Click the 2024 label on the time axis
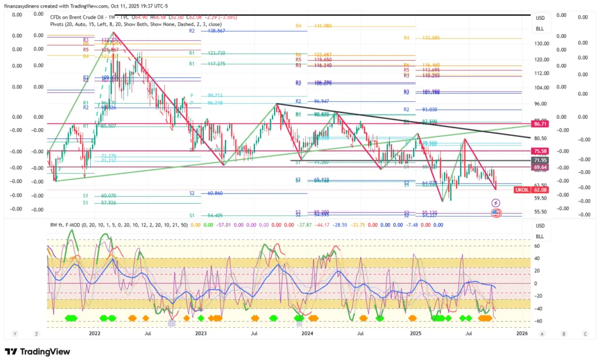 pyautogui.click(x=306, y=334)
